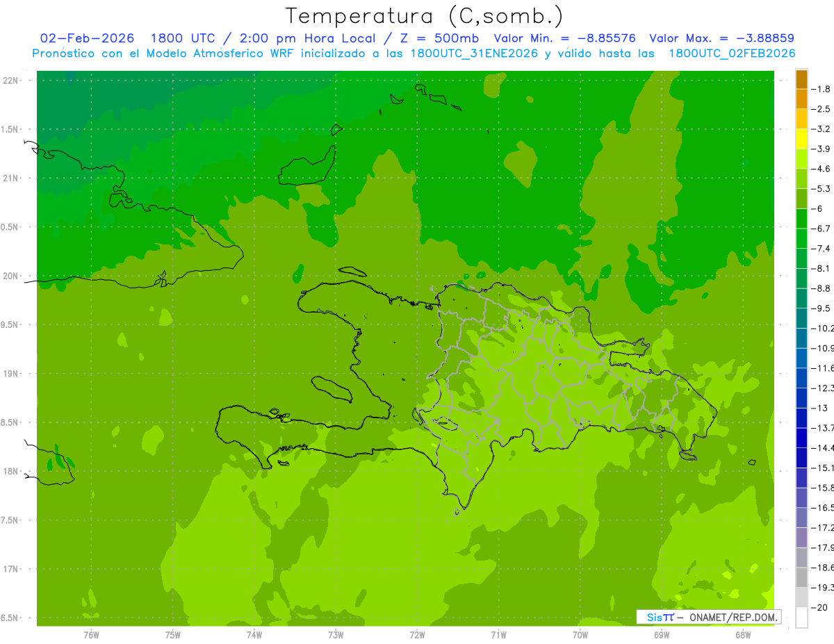834x644 pixels.
Task: Click the 'ONAMET/REP.DOM.' credit label
Action: 732,617
